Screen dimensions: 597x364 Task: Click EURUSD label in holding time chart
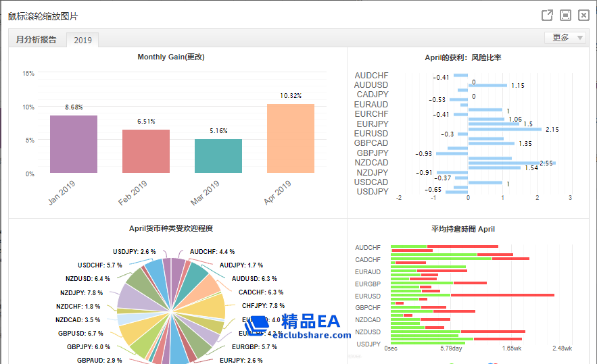point(368,296)
